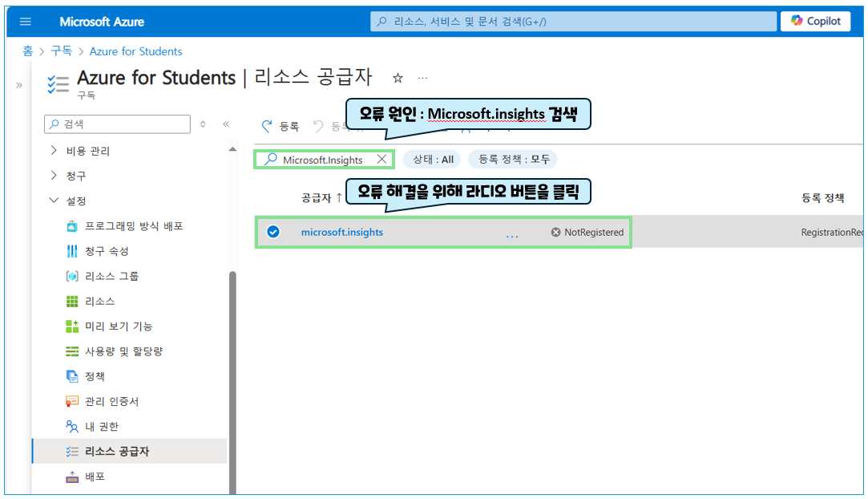Click the resource provider checklist icon
This screenshot has width=868, height=499.
pyautogui.click(x=59, y=84)
